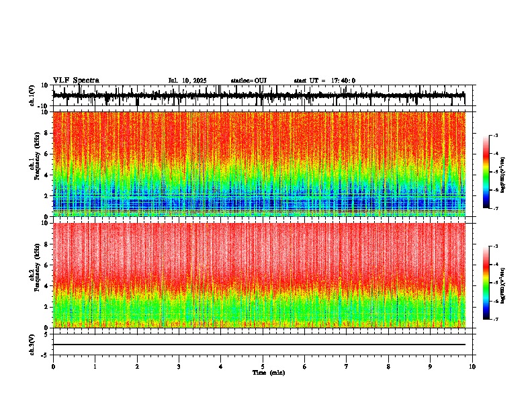Click the ch.2 "Frequency (kHz)" axis label
Viewport: 532px width, 411px height.
pyautogui.click(x=37, y=267)
